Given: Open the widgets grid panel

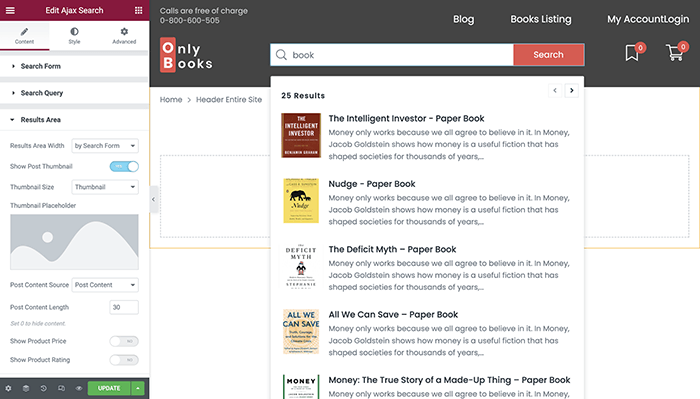Looking at the screenshot, I should tap(138, 10).
